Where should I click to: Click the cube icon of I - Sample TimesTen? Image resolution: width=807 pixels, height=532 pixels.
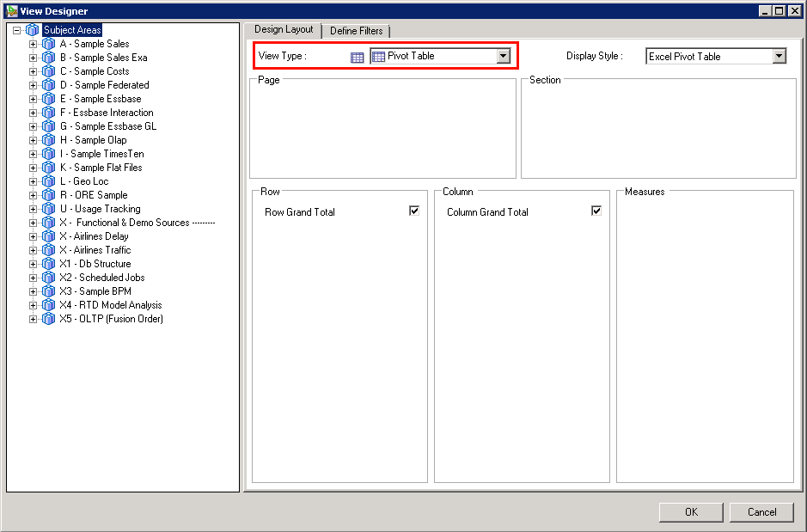coord(48,154)
